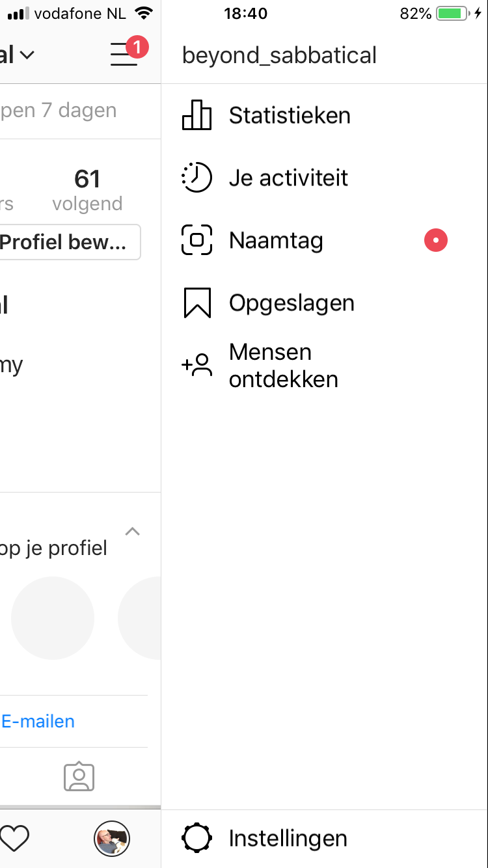Open the account switcher dropdown chevron
The height and width of the screenshot is (868, 488).
pos(27,55)
